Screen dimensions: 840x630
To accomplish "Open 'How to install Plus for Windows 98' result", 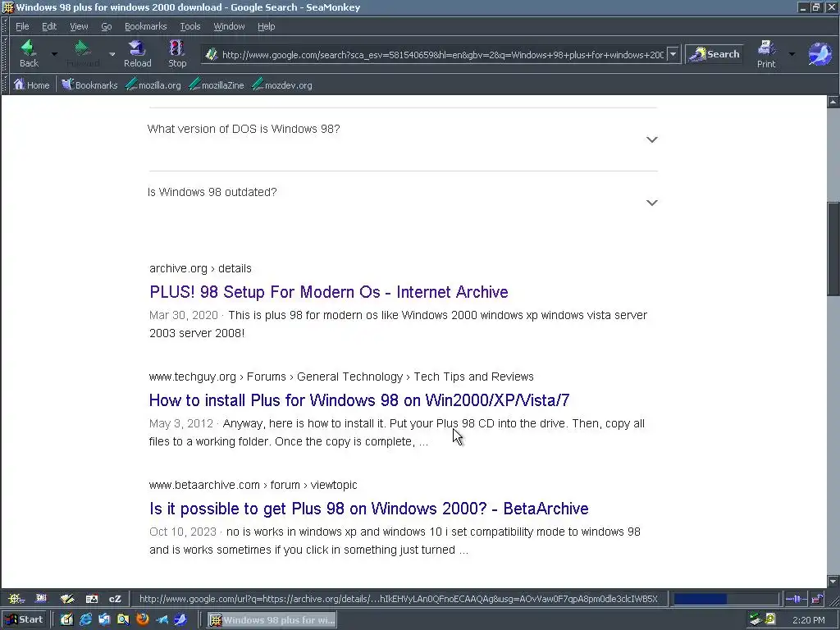I will tap(359, 400).
